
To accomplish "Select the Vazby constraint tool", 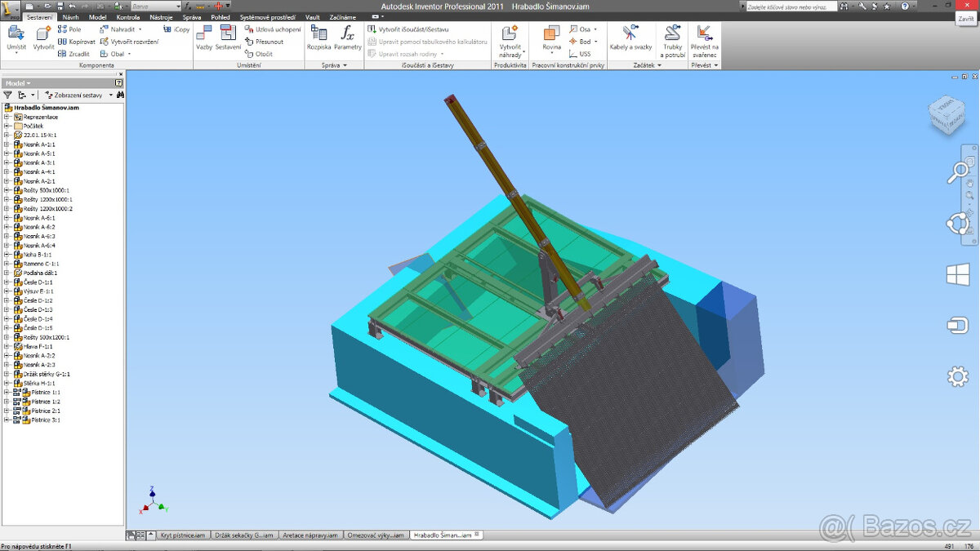I will click(x=204, y=38).
